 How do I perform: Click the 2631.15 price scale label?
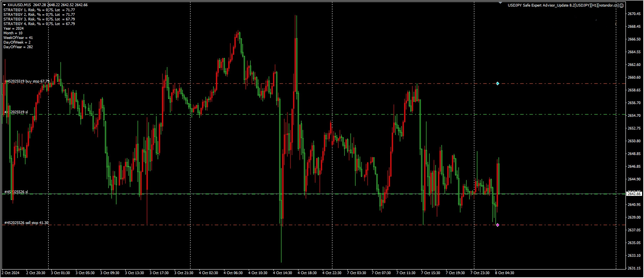(634, 268)
